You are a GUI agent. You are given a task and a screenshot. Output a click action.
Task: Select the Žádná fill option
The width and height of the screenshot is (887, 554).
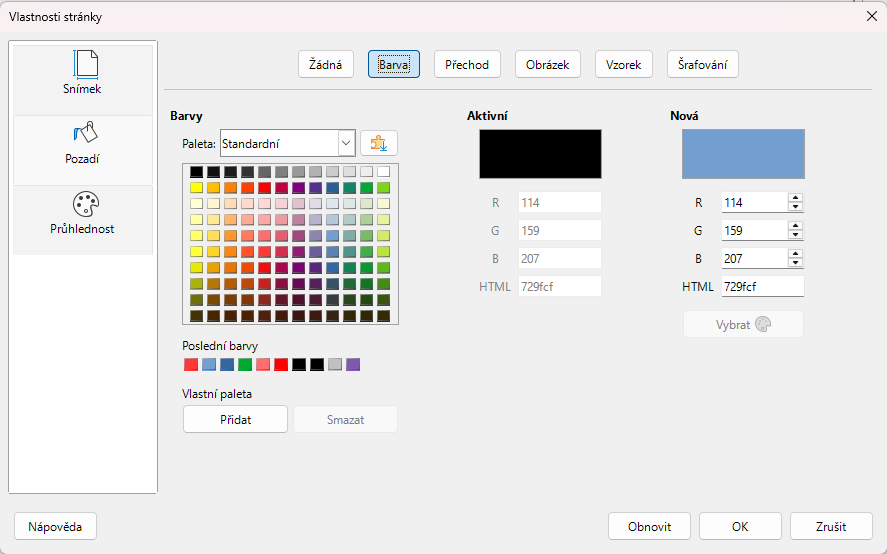tap(326, 65)
